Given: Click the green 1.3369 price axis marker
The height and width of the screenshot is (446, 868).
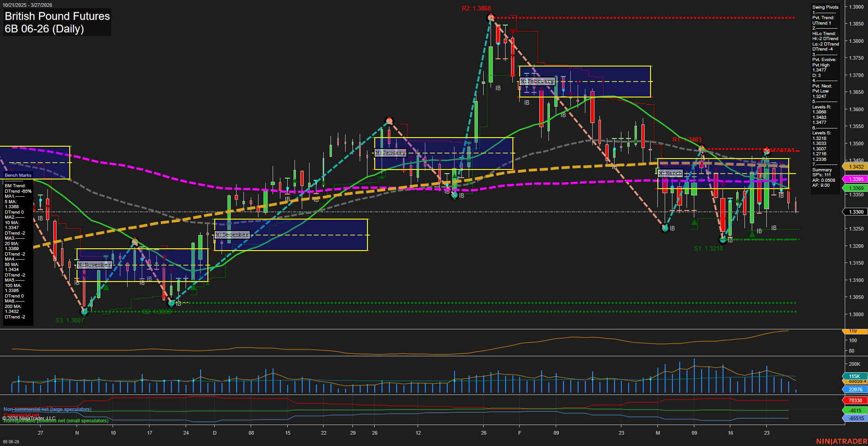Looking at the screenshot, I should (x=856, y=188).
